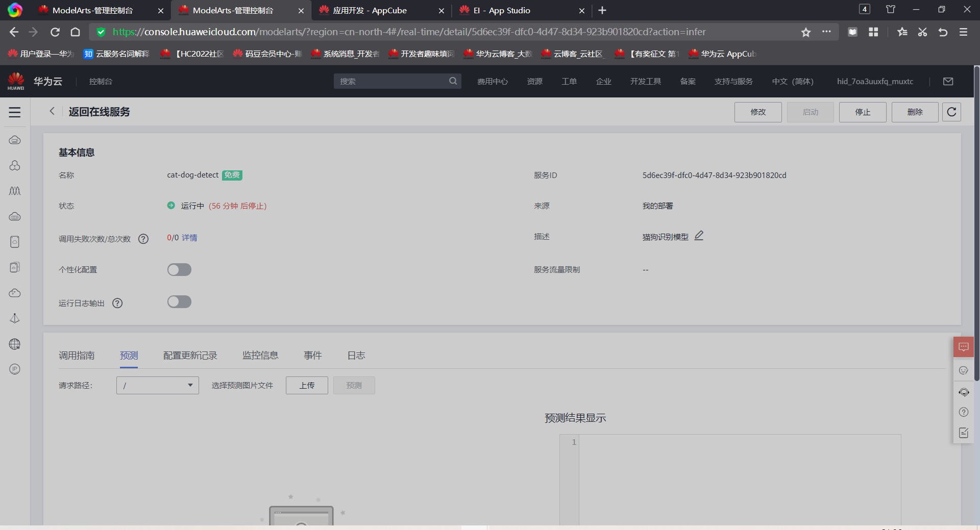Click the scissors screenshot tool icon
The width and height of the screenshot is (980, 530).
point(922,32)
